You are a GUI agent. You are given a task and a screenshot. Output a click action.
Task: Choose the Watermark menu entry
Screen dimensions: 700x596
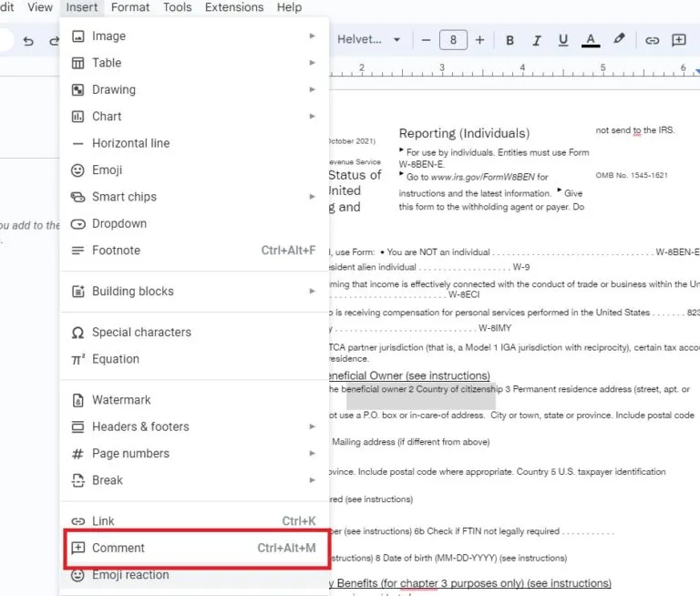[x=194, y=400]
